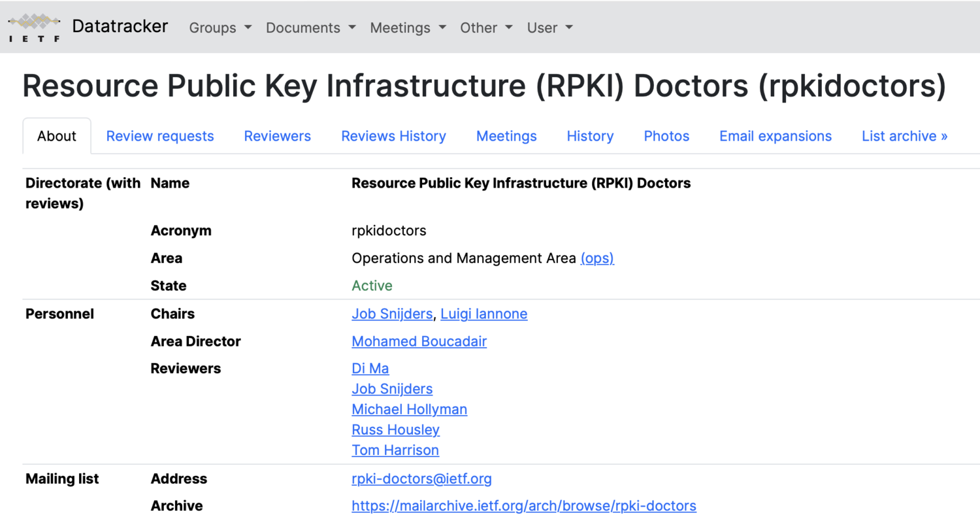Screen dimensions: 980x527
Task: Expand the User dropdown menu
Action: pyautogui.click(x=550, y=27)
